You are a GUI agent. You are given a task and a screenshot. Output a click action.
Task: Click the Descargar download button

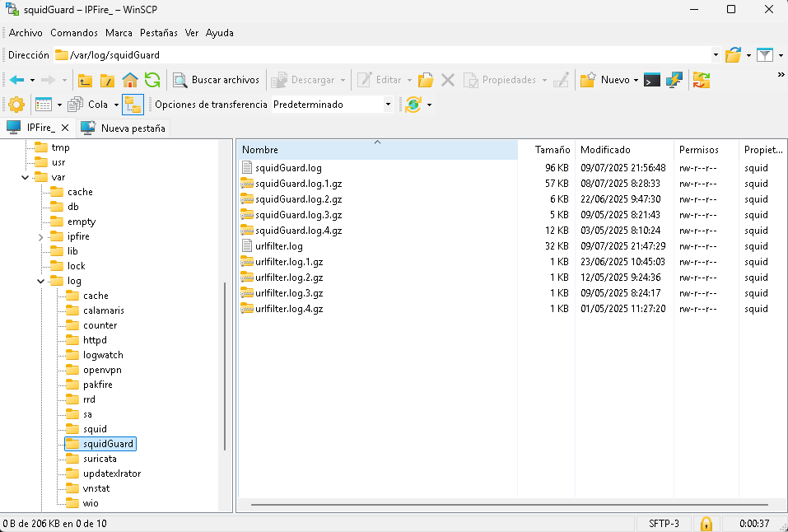(303, 80)
